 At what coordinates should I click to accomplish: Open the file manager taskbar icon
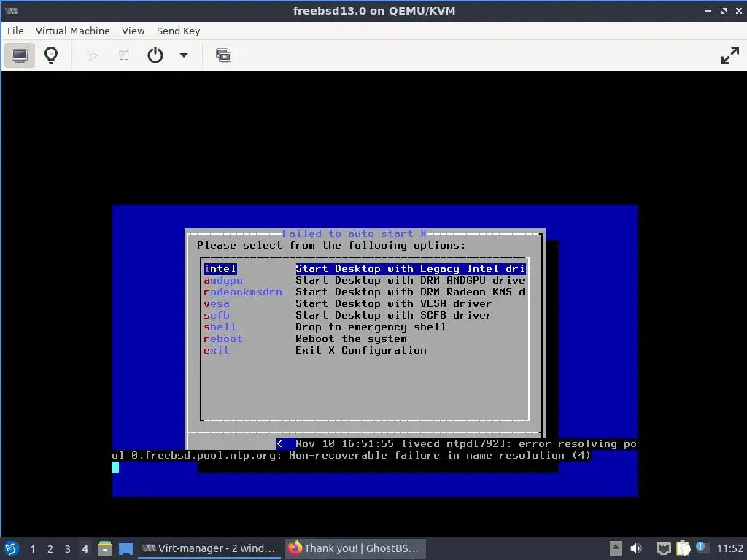[x=105, y=548]
